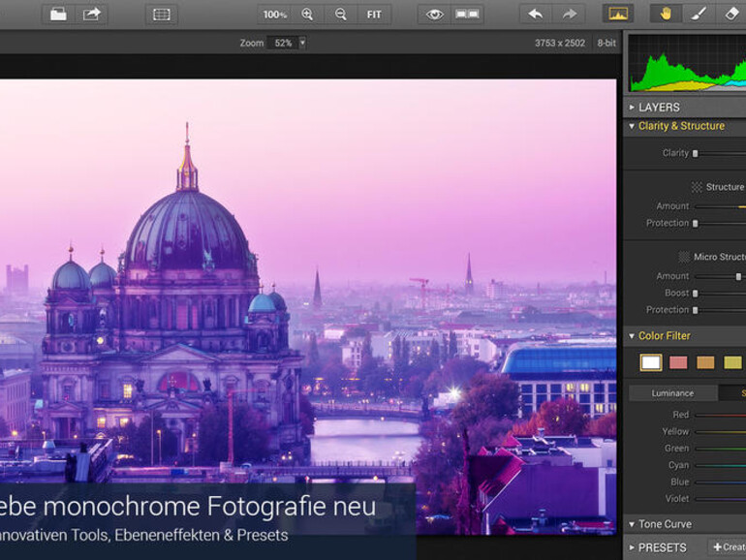The width and height of the screenshot is (746, 560).
Task: Click the zoom out magnifier icon
Action: coord(340,15)
